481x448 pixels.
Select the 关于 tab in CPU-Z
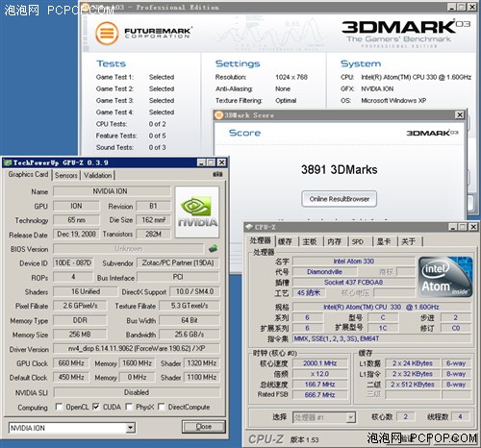click(409, 241)
